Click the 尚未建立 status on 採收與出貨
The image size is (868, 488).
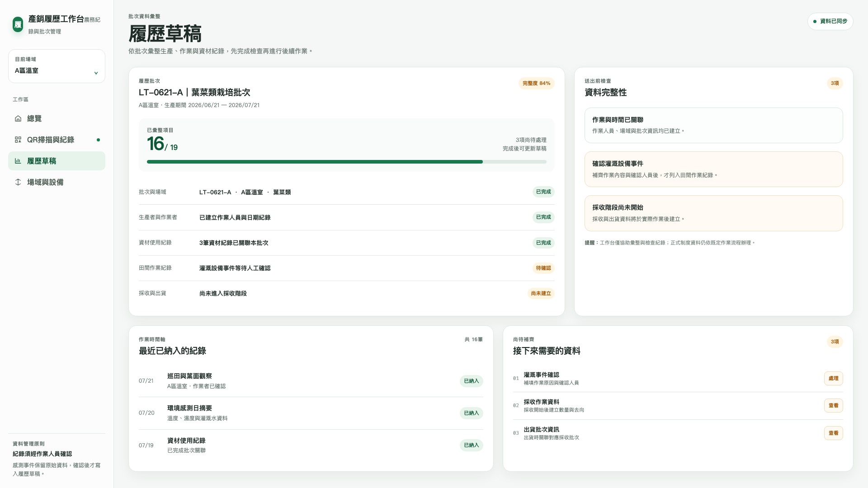click(541, 293)
